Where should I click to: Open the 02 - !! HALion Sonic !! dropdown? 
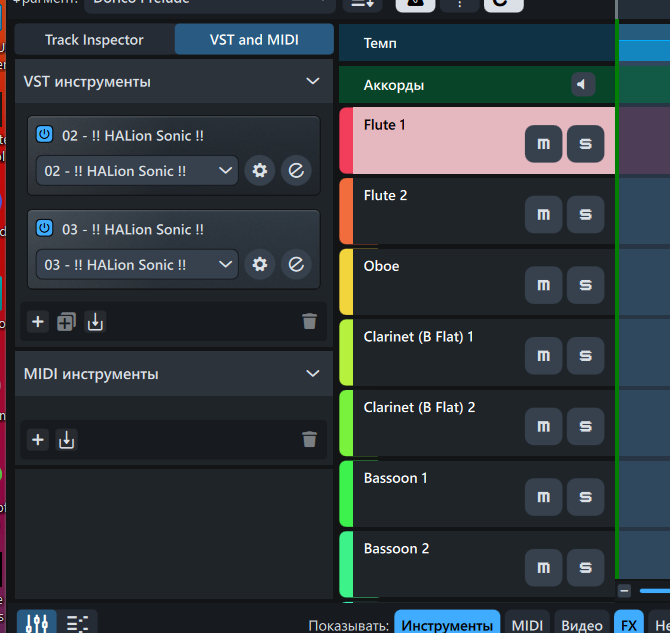click(x=137, y=171)
